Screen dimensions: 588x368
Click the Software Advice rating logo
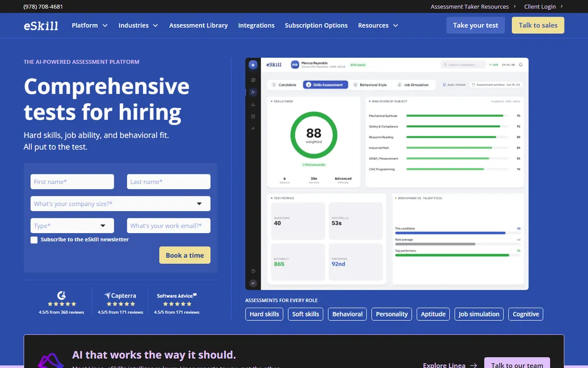176,296
